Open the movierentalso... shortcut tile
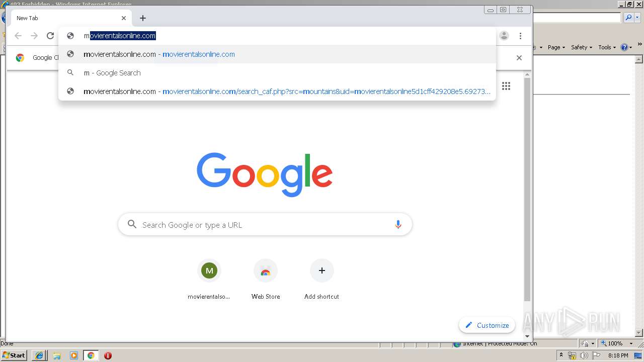Viewport: 644px width, 362px height. click(209, 279)
